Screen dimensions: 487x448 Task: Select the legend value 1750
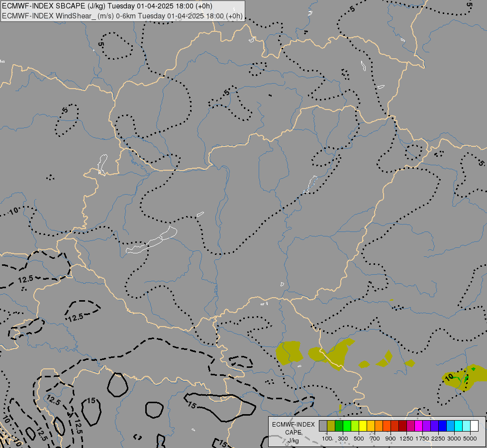click(x=422, y=439)
